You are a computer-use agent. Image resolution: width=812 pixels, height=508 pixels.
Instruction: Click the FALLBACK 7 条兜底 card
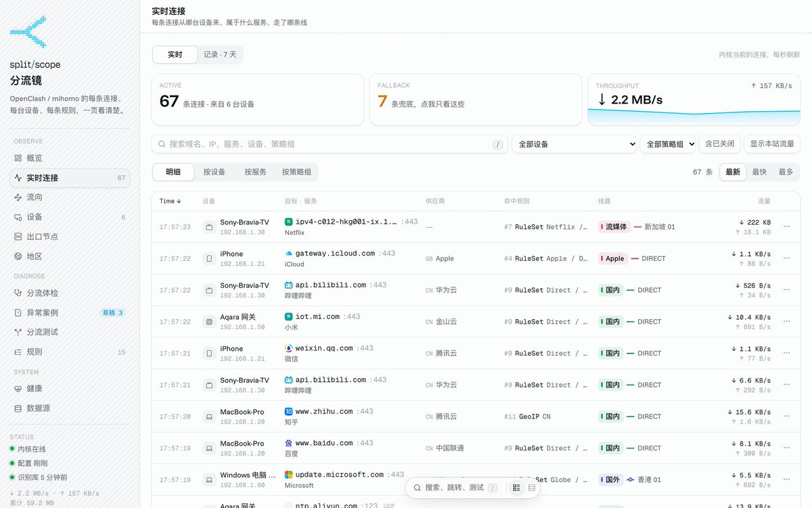476,100
